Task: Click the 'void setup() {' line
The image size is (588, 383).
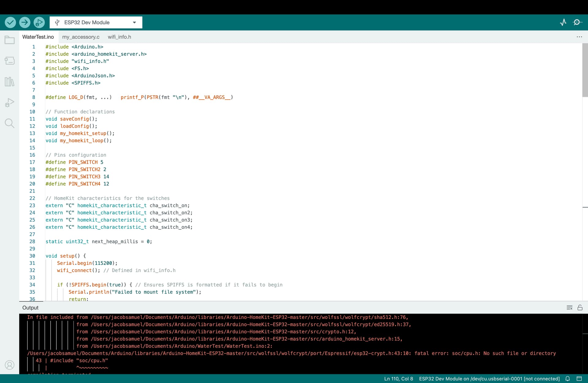Action: coord(66,256)
